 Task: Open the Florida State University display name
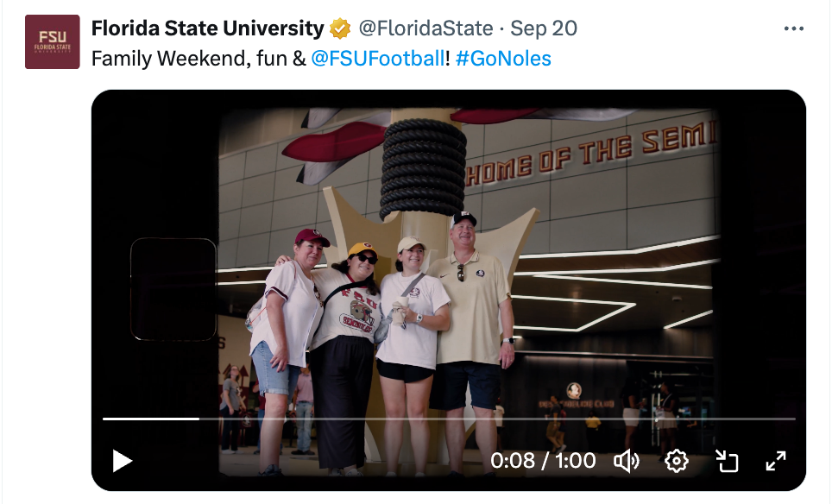point(207,28)
